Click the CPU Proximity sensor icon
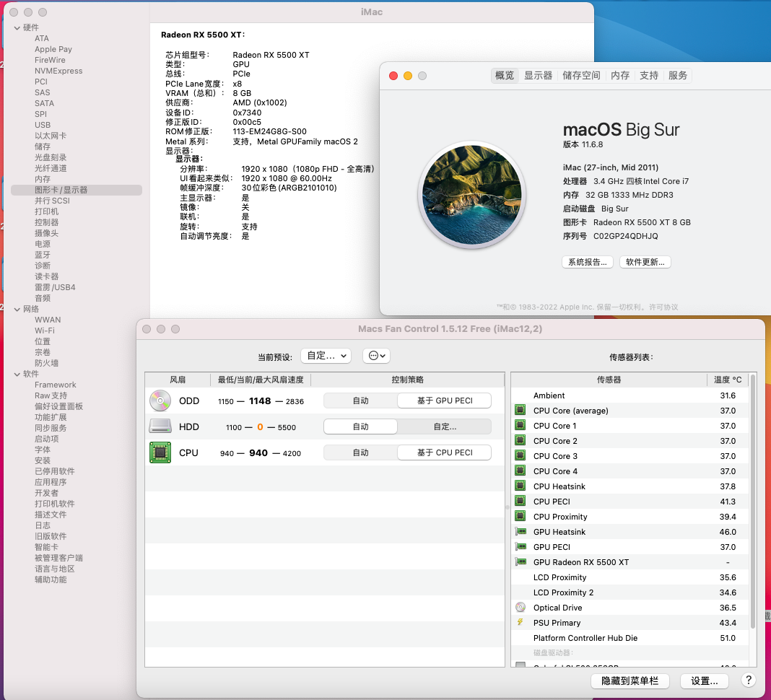 (x=520, y=516)
